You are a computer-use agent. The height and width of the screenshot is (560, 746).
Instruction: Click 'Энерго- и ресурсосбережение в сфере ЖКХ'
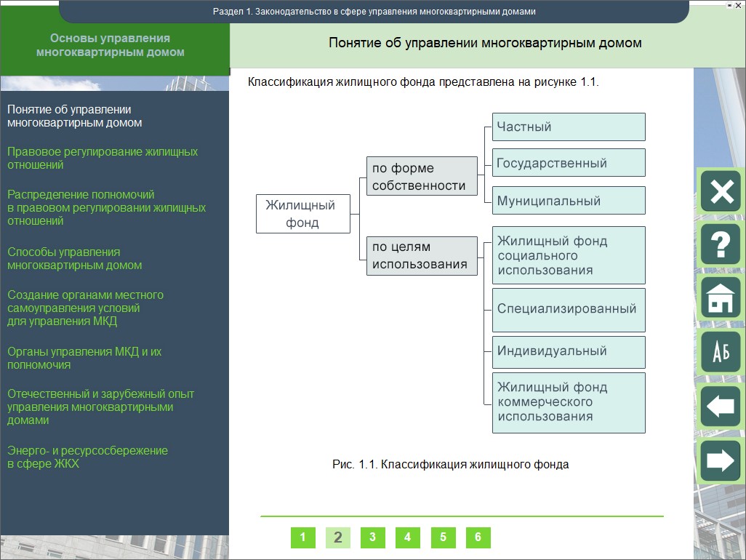coord(87,457)
